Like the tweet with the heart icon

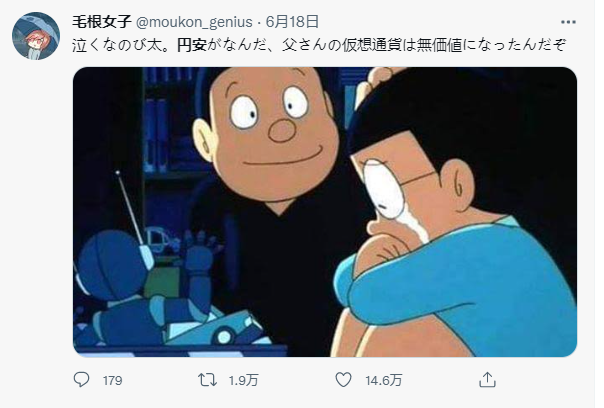pyautogui.click(x=343, y=380)
